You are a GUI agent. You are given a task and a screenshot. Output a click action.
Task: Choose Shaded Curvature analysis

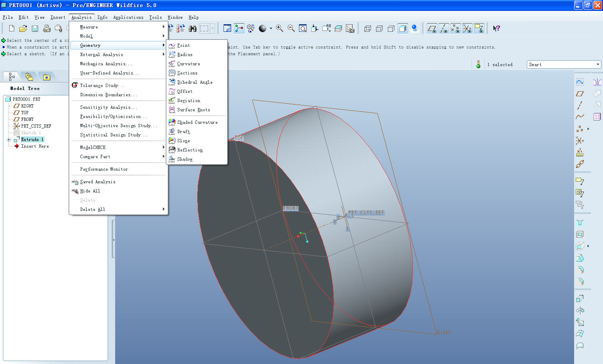[197, 122]
